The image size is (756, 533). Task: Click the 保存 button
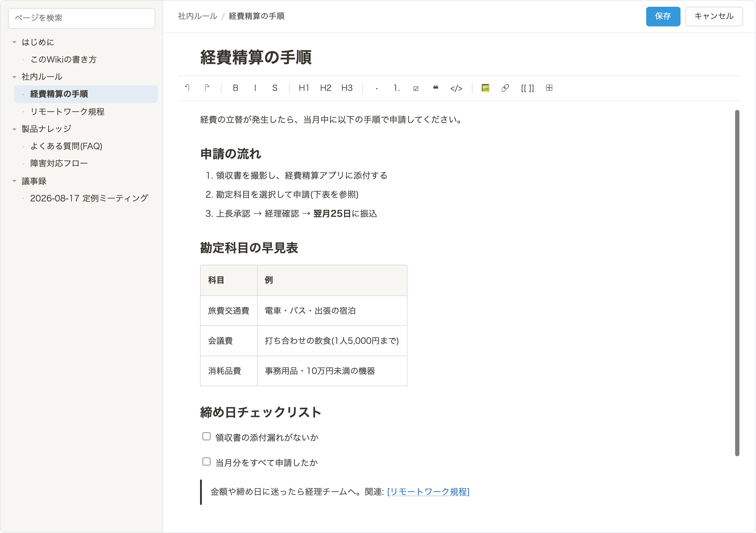coord(663,16)
